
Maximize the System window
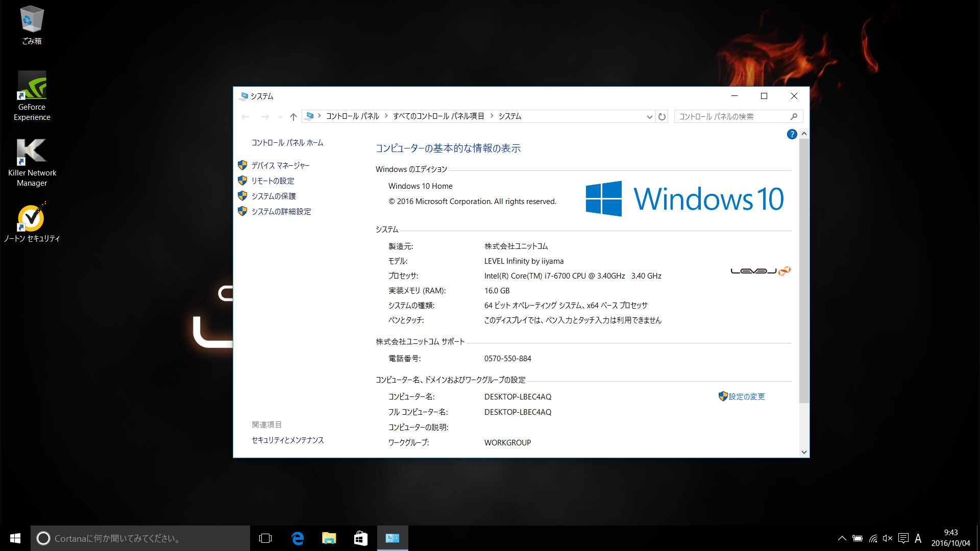point(764,96)
